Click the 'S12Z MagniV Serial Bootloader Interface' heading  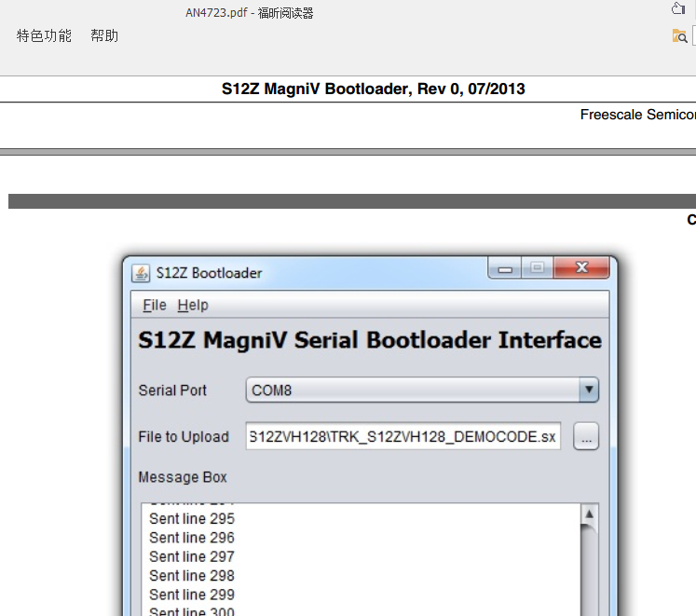370,341
